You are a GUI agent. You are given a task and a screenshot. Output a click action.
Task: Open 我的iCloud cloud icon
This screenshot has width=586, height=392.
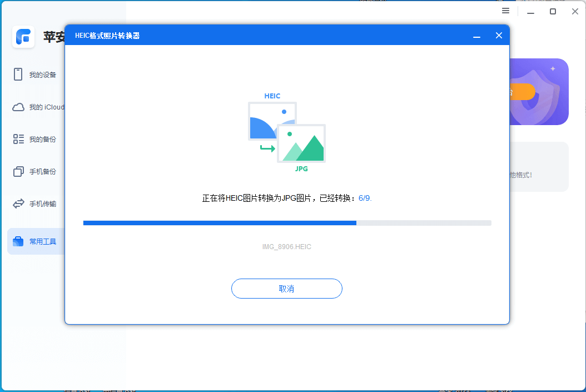(x=17, y=107)
